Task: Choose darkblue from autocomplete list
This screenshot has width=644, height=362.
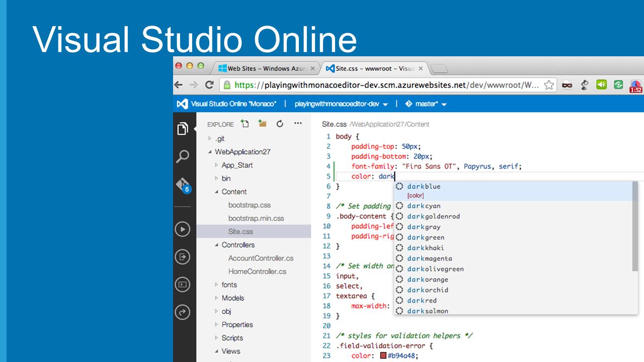Action: click(x=513, y=191)
